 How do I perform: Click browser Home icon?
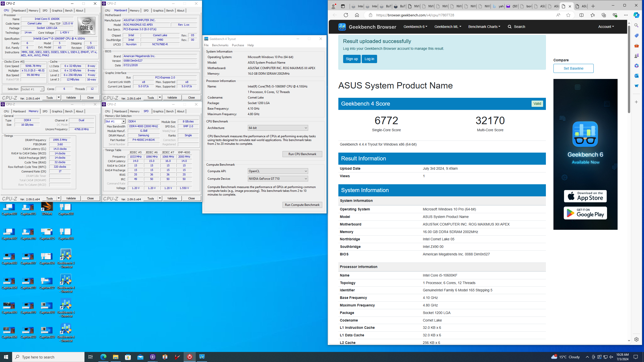pos(357,15)
